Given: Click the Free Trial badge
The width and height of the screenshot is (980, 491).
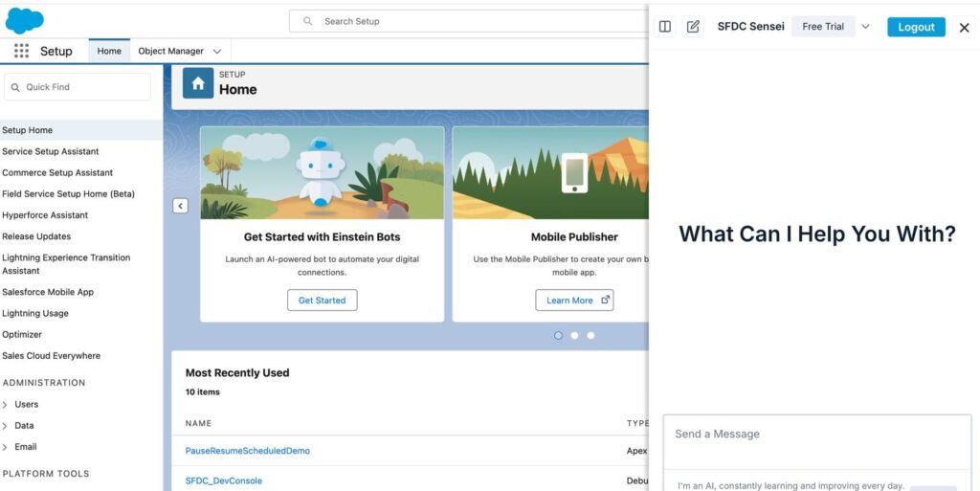Looking at the screenshot, I should pyautogui.click(x=823, y=26).
